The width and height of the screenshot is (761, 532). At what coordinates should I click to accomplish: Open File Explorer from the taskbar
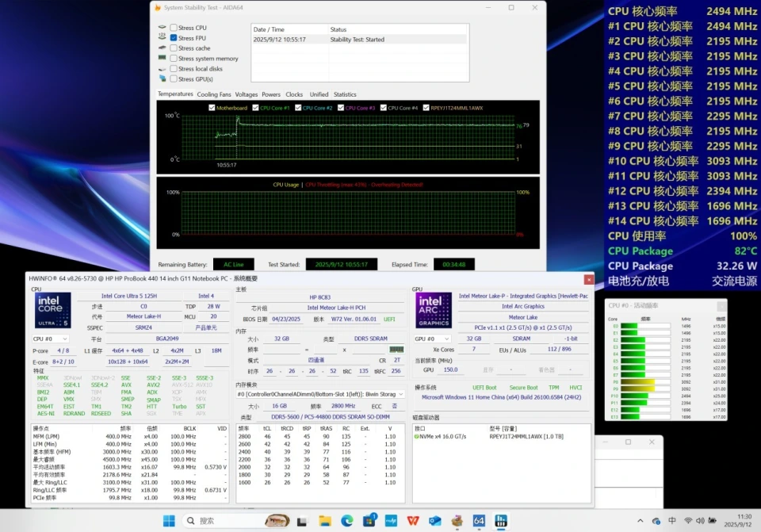[325, 521]
